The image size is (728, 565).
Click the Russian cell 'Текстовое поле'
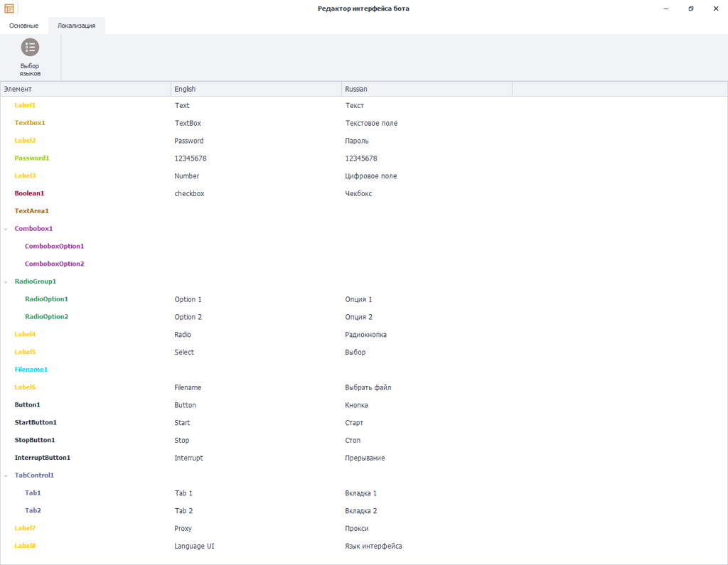point(371,123)
